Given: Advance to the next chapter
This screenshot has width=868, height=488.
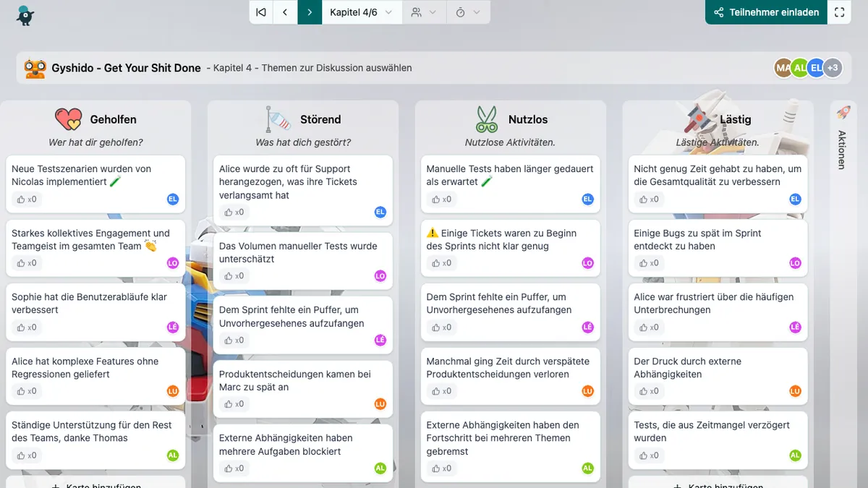Looking at the screenshot, I should click(310, 12).
